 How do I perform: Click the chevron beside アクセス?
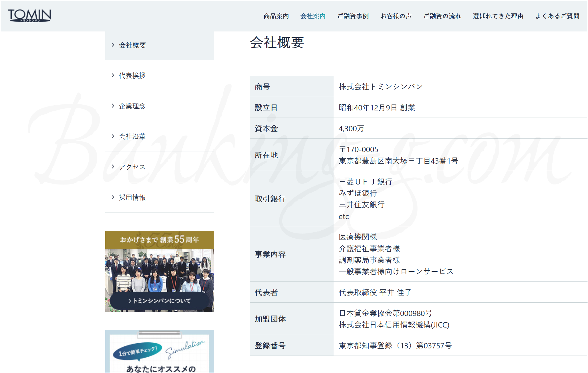113,166
